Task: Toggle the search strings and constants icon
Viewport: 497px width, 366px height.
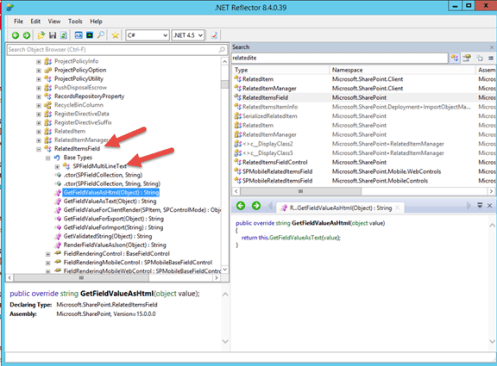Action: pos(480,58)
